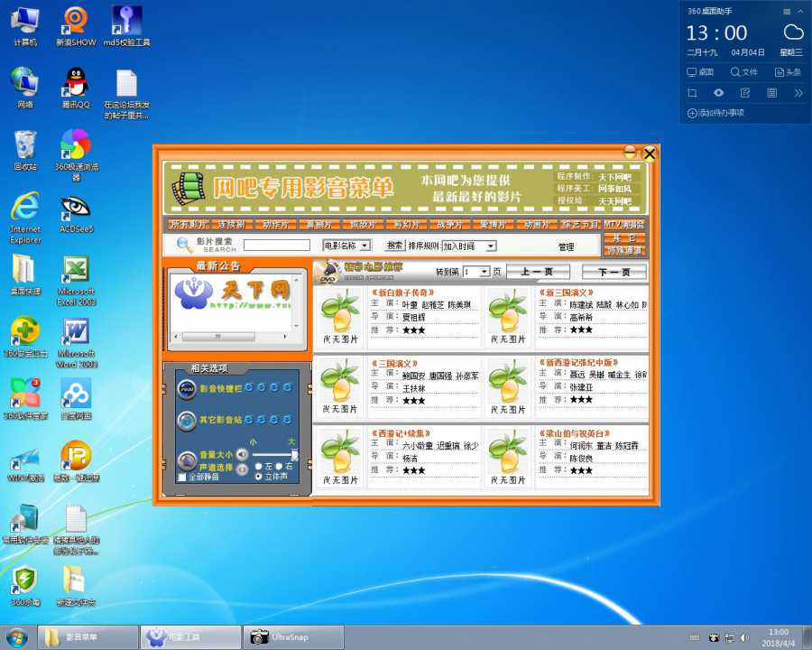The height and width of the screenshot is (650, 812).
Task: Select the 立体声 stereo radio button
Action: click(x=259, y=477)
